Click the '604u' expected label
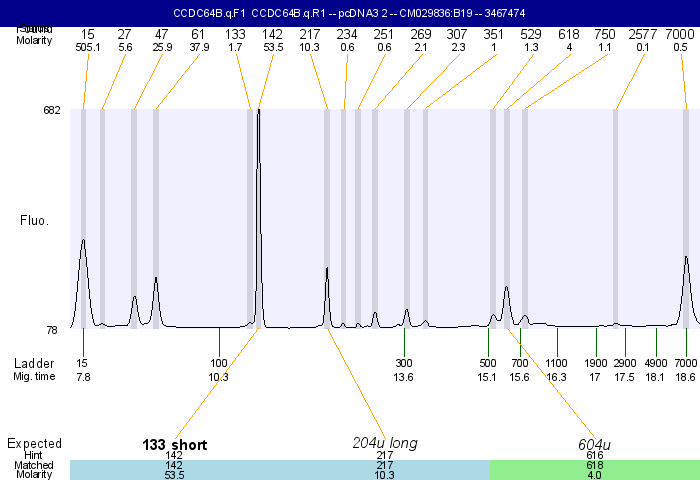Viewport: 700px width, 480px height. (x=596, y=444)
